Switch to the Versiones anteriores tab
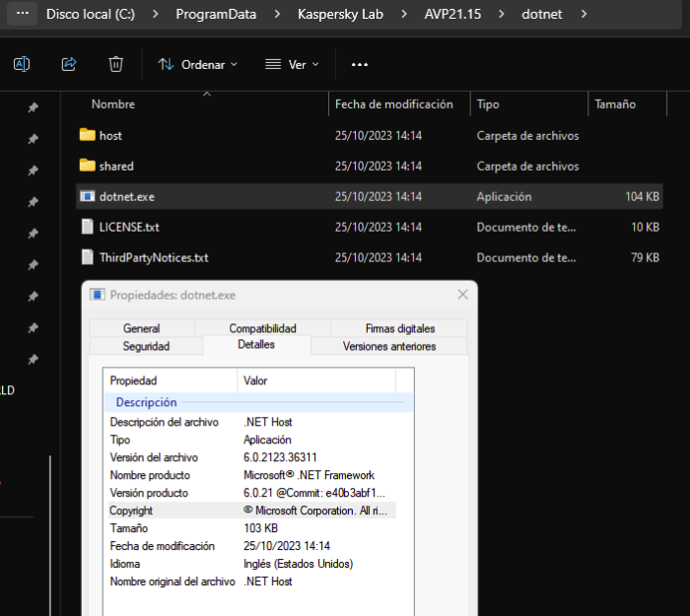Image resolution: width=690 pixels, height=616 pixels. tap(389, 346)
